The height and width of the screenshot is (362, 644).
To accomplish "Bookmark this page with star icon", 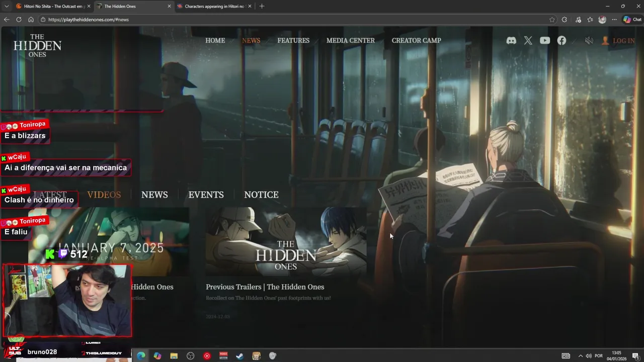I will [552, 20].
